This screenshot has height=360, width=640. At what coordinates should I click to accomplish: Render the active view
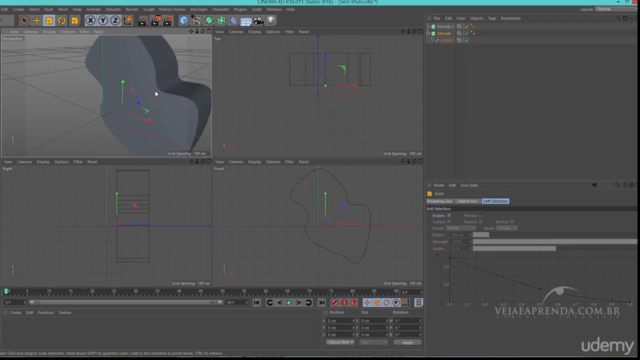[x=142, y=20]
